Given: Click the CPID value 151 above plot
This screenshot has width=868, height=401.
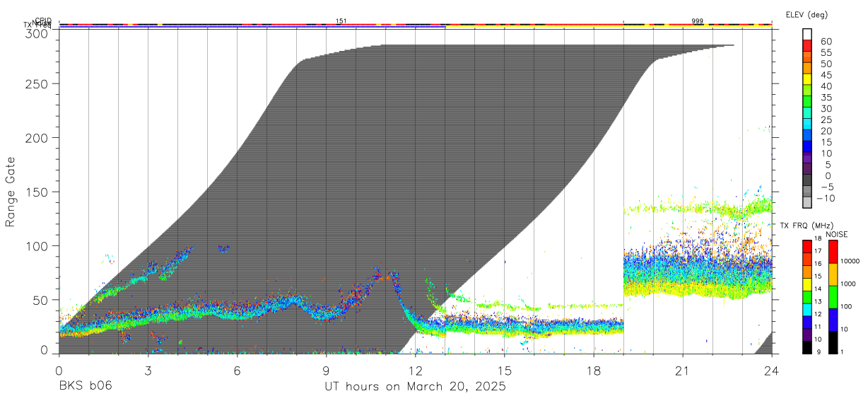Looking at the screenshot, I should pos(341,21).
